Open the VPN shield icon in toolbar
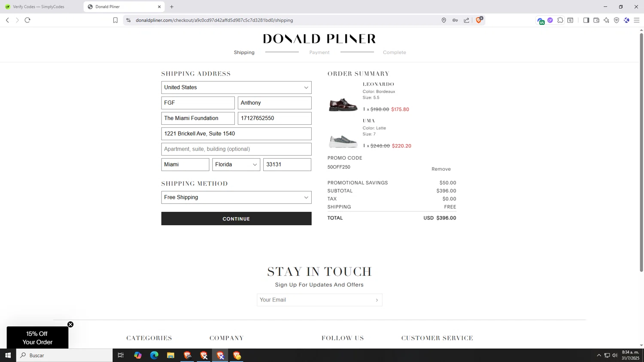The width and height of the screenshot is (644, 362). [x=617, y=20]
